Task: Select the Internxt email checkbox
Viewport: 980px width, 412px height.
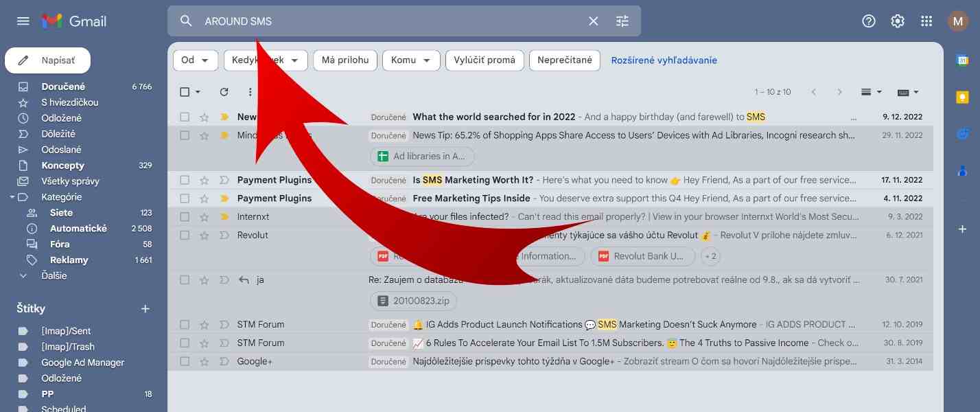Action: [185, 216]
